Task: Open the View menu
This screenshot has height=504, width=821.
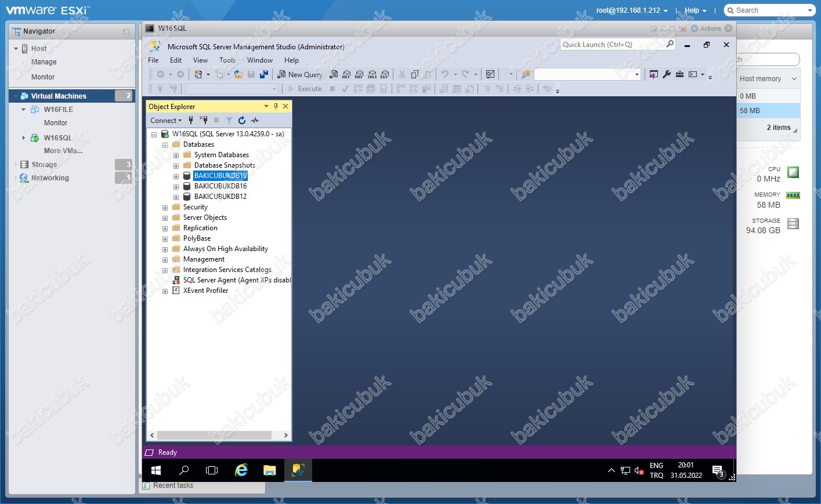Action: [200, 60]
